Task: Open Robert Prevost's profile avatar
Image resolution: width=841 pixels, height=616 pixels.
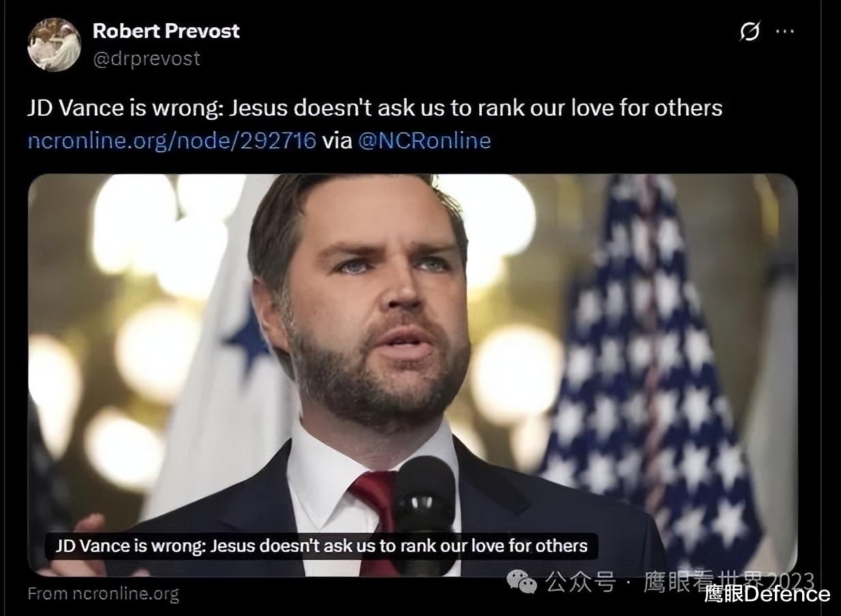Action: (x=54, y=45)
